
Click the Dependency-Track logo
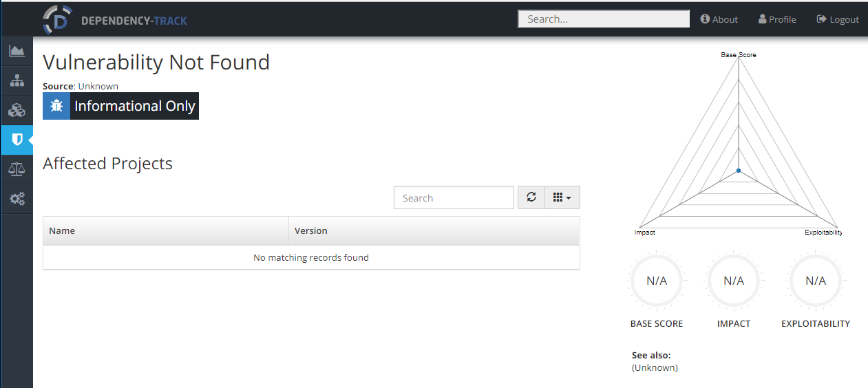pos(115,20)
